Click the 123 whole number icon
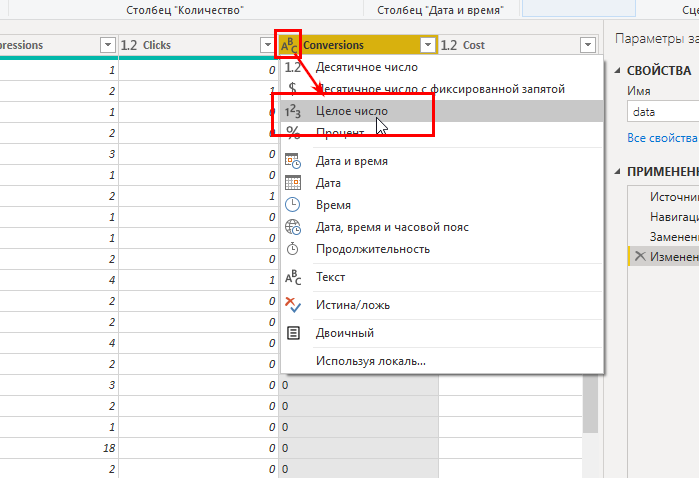Viewport: 699px width, 478px height. coord(293,111)
